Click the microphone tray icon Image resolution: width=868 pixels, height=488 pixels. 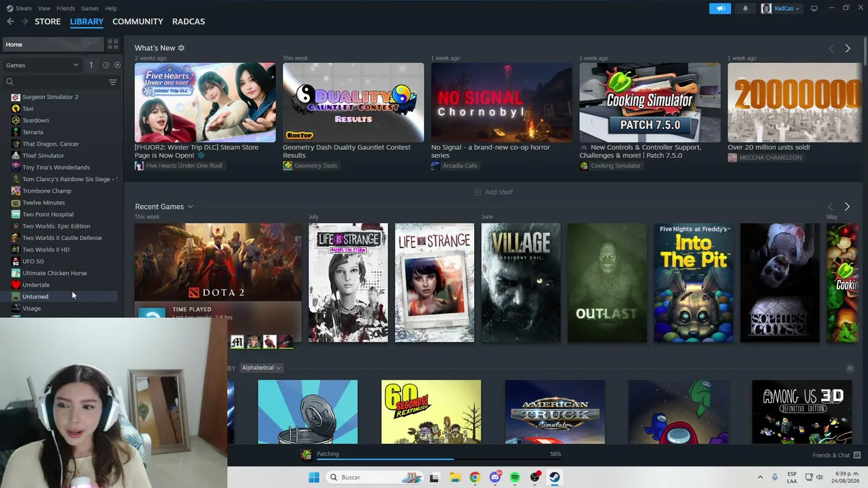pos(774,477)
